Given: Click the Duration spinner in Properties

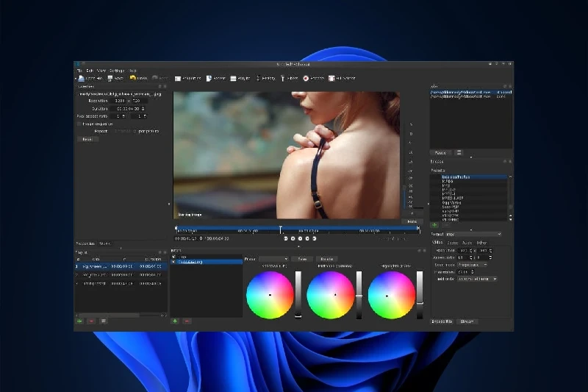Looking at the screenshot, I should point(128,109).
